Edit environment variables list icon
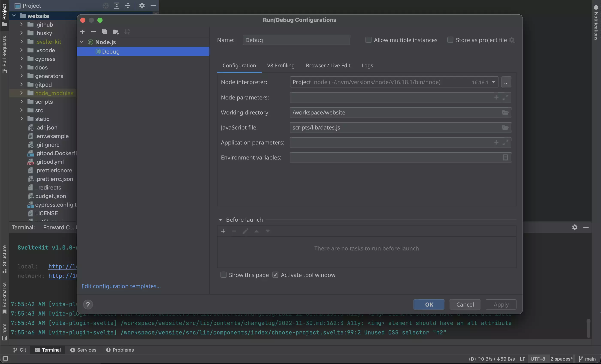The image size is (601, 364). (x=505, y=158)
